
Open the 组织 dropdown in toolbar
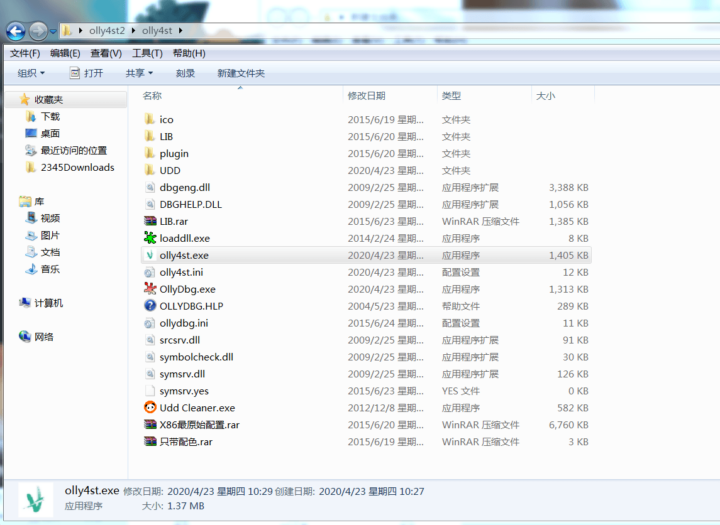[31, 73]
